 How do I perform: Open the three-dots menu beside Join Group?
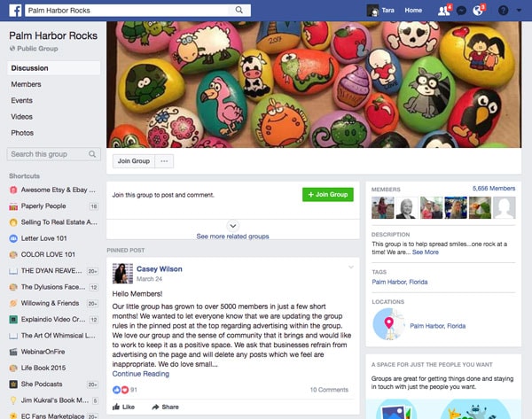164,161
